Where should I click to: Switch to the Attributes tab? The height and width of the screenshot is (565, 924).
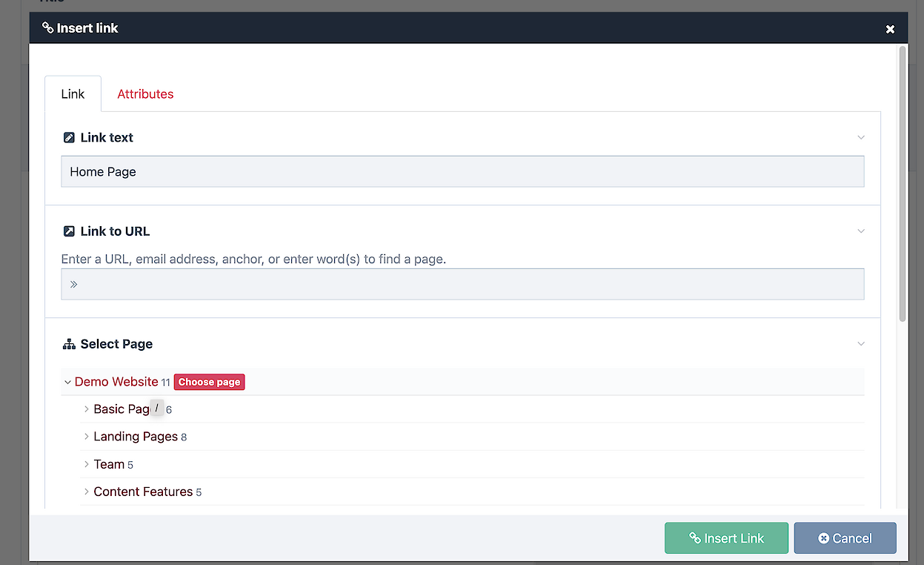click(x=145, y=94)
